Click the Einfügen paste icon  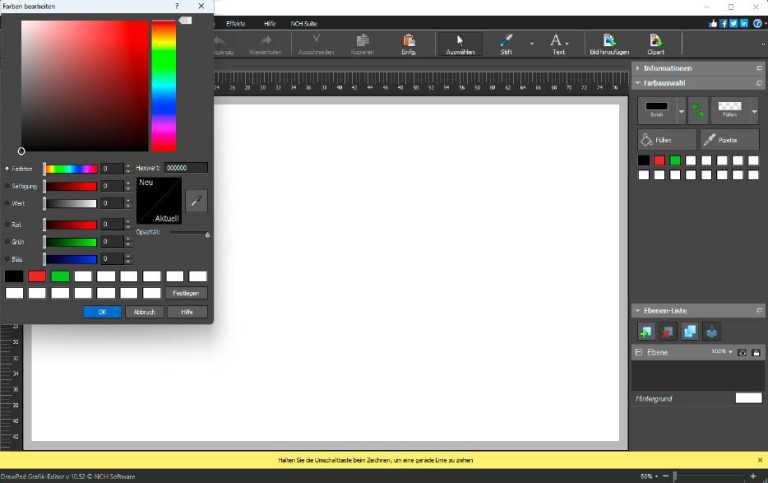[408, 43]
